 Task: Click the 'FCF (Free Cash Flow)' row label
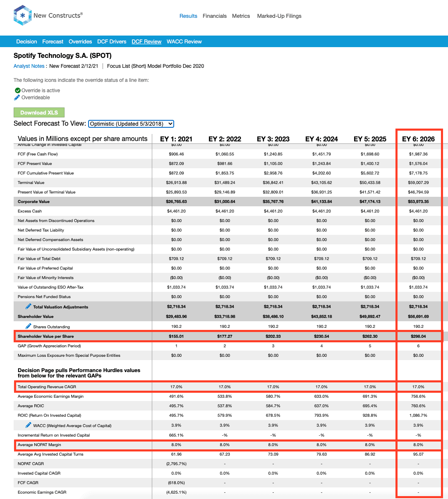[38, 154]
